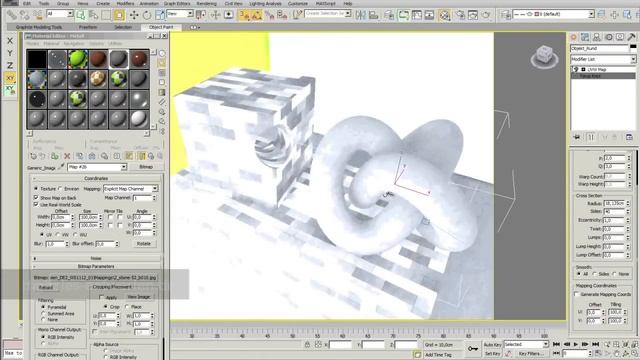
Task: Click the Configure Modifier Sets icon
Action: pos(629,137)
